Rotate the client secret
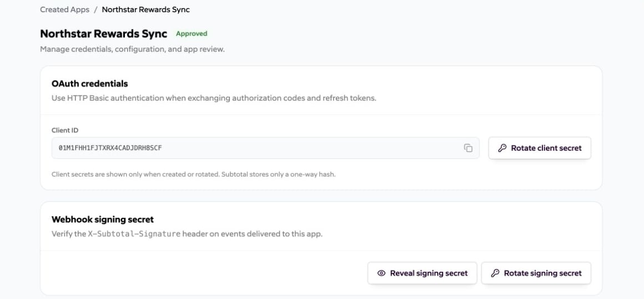The height and width of the screenshot is (299, 644). pyautogui.click(x=540, y=148)
